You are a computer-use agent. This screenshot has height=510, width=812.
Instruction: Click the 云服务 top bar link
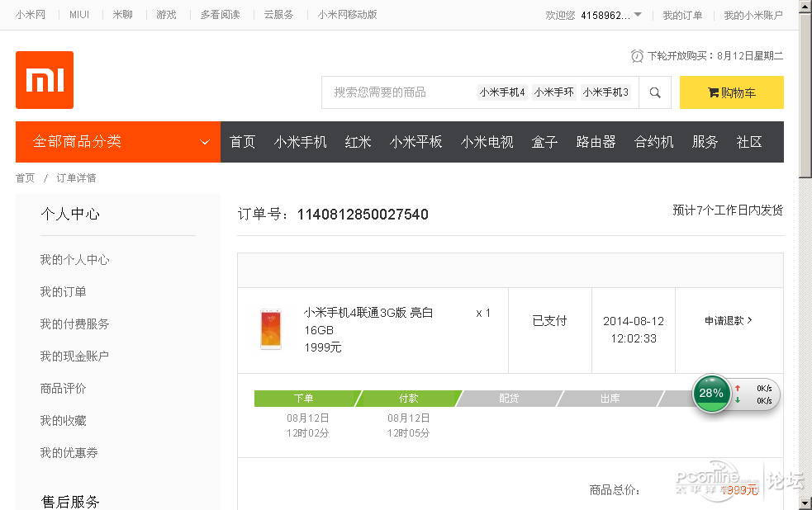click(x=278, y=15)
